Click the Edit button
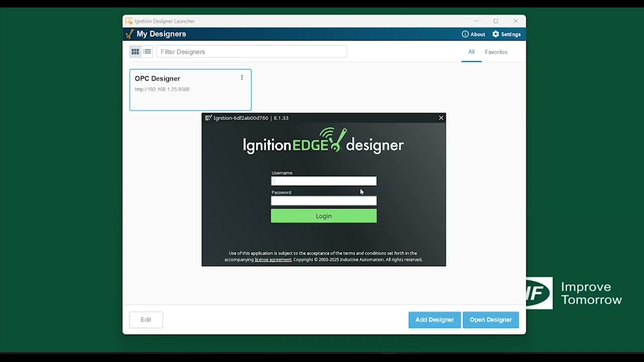The image size is (644, 362). 146,320
